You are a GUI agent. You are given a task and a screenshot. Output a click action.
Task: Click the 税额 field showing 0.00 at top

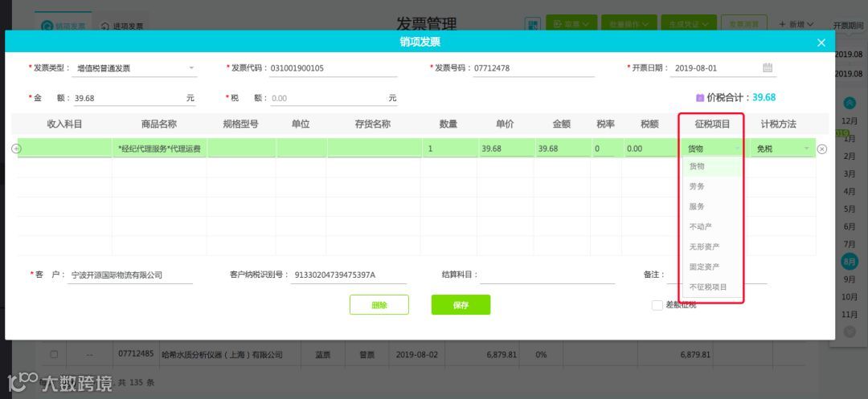(x=334, y=99)
